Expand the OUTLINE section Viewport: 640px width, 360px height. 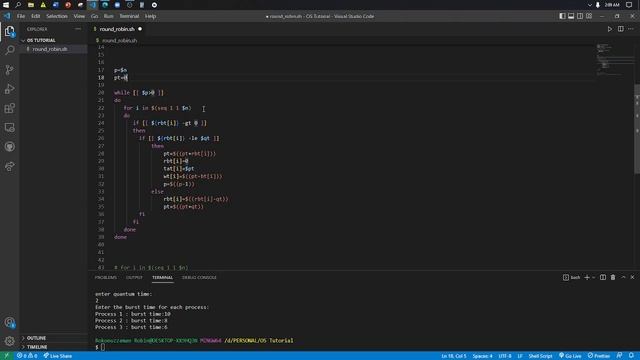pos(36,338)
